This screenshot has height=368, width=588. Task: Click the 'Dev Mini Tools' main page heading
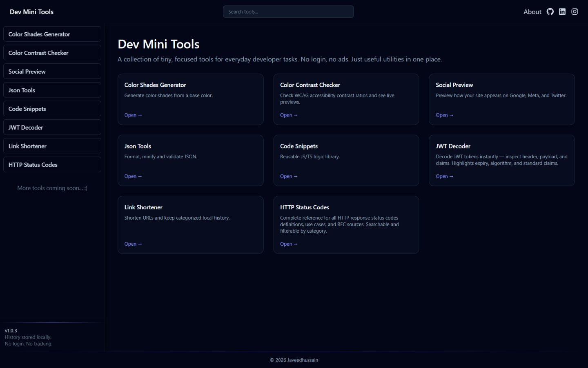coord(158,44)
